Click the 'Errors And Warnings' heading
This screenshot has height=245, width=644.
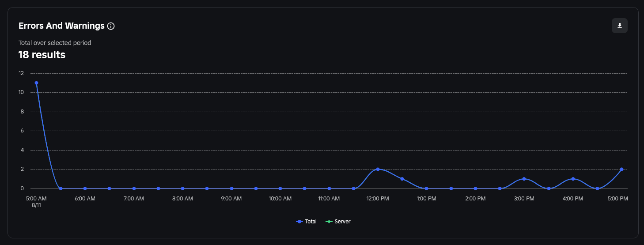point(61,26)
